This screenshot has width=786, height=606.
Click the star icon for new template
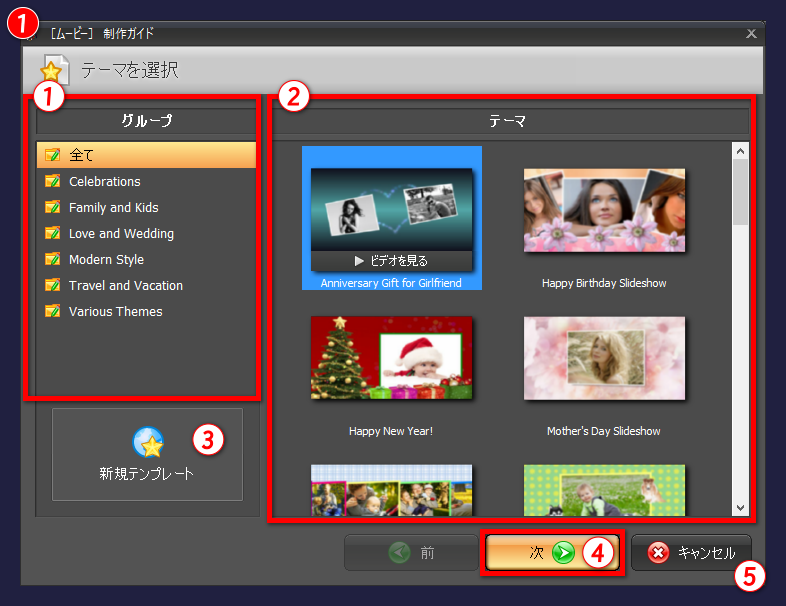point(147,441)
